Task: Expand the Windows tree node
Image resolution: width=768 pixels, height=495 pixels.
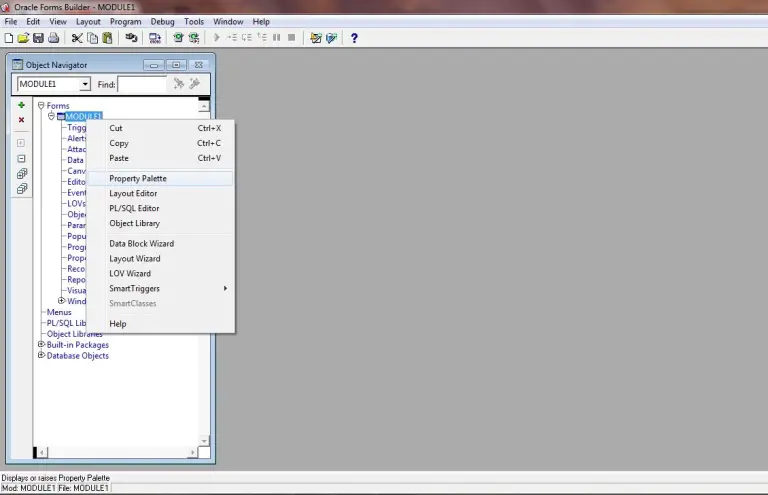Action: 62,301
